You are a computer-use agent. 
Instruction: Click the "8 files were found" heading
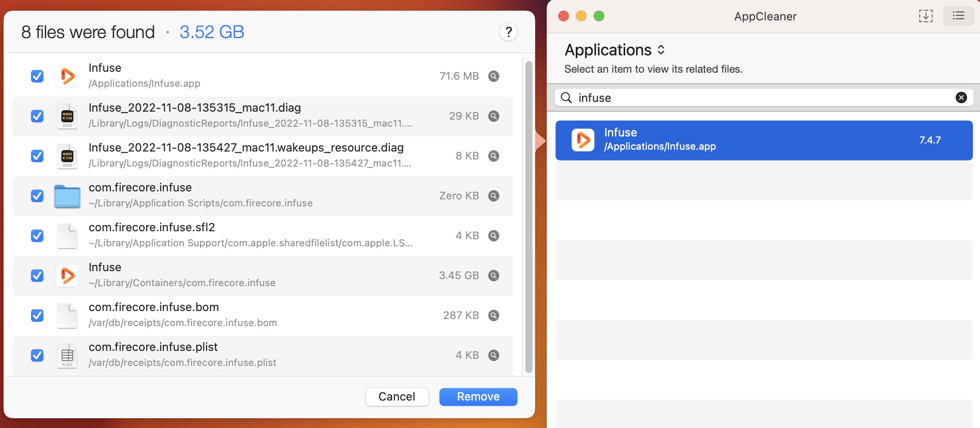point(88,32)
